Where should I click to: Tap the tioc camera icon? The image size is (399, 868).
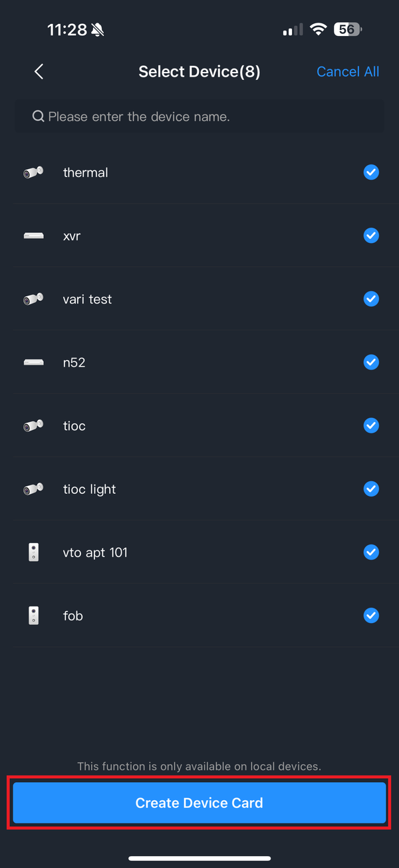point(33,425)
